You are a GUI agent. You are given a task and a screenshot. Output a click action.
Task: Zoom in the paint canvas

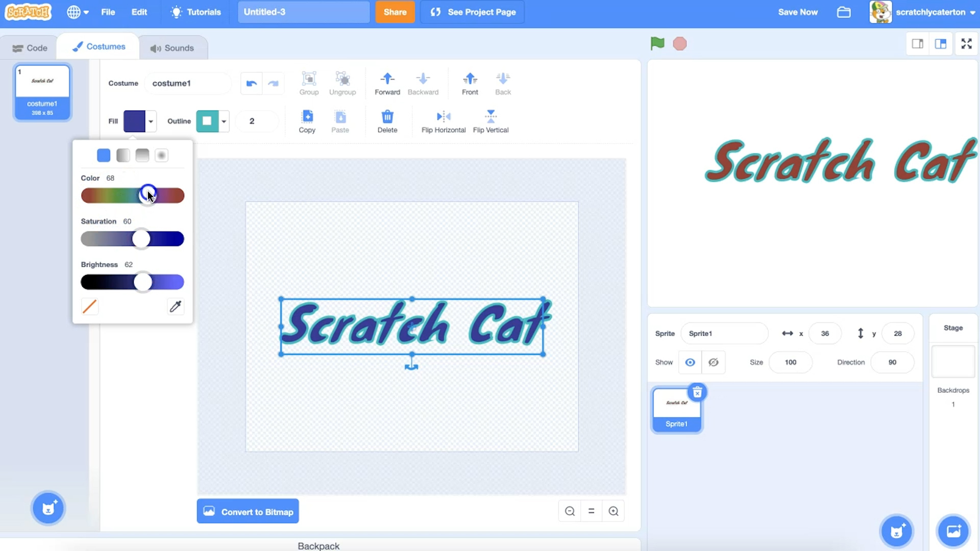point(614,511)
